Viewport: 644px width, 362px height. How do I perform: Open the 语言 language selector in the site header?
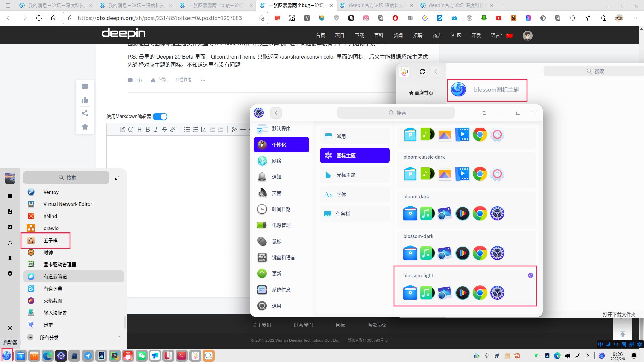point(502,35)
